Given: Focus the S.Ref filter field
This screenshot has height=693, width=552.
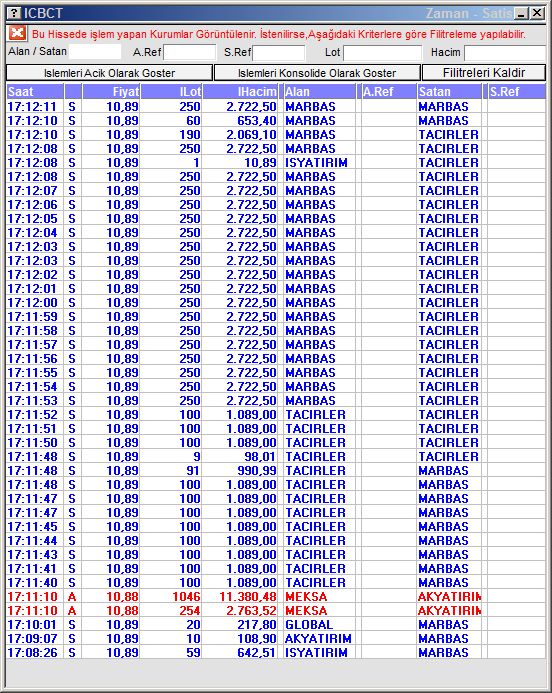Looking at the screenshot, I should click(x=279, y=53).
